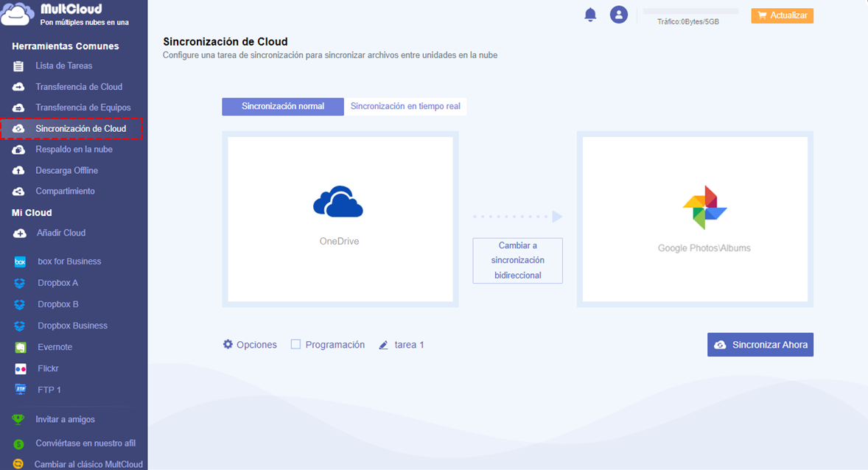Switch to Sincronización normal tab
The image size is (868, 470).
(x=283, y=106)
